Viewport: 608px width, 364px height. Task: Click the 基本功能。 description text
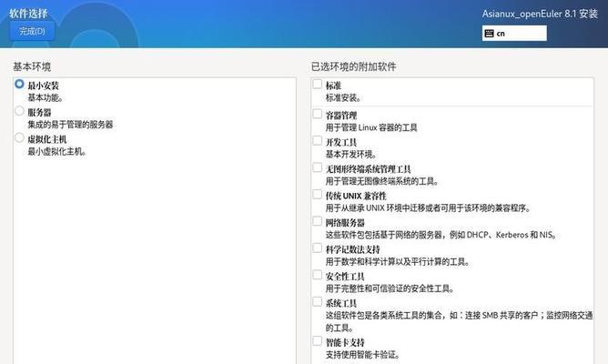click(x=45, y=97)
